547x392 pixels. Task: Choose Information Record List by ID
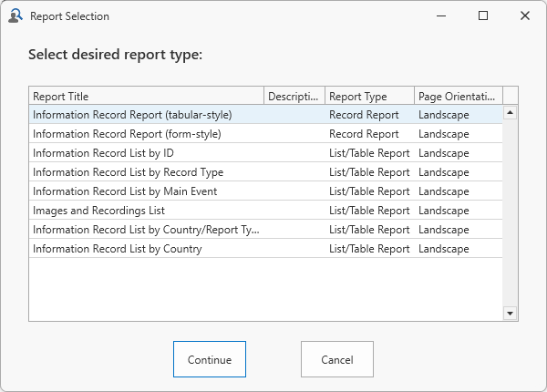(103, 153)
